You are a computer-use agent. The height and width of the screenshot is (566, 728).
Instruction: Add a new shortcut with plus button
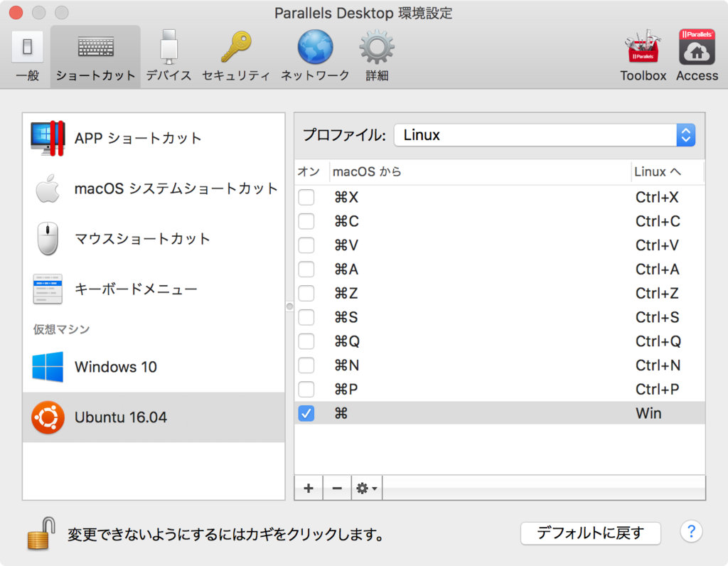pos(309,488)
